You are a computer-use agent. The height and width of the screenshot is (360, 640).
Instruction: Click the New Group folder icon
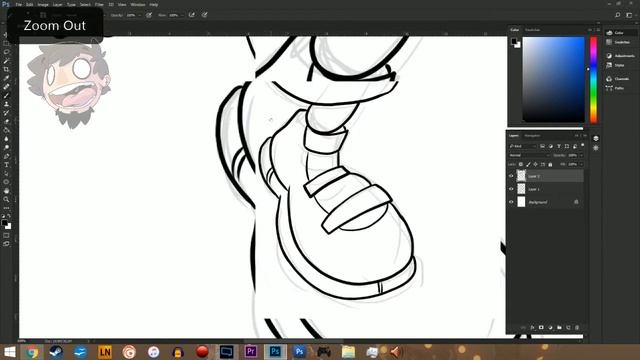559,327
